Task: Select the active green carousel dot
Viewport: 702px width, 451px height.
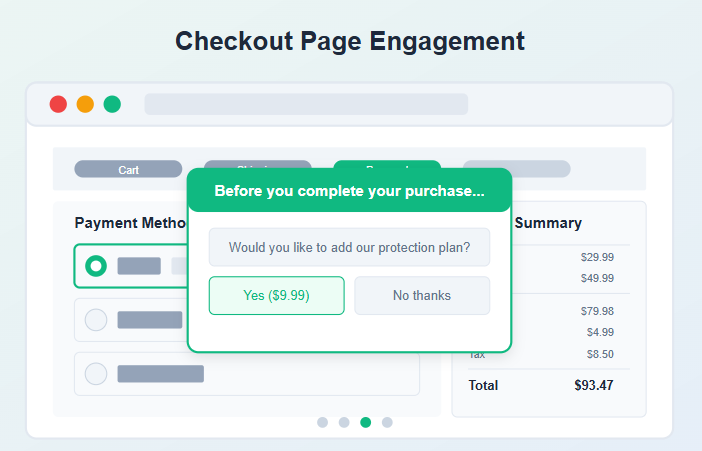Action: coord(365,422)
